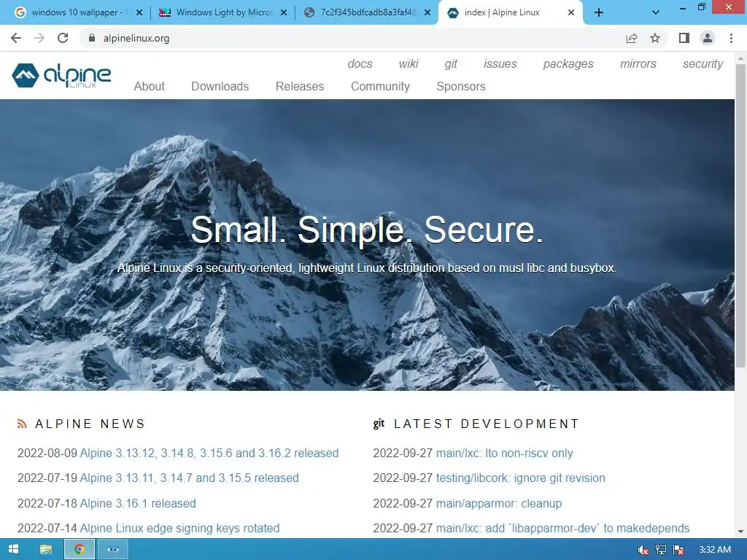Open 'Alpine 3.16.1 released' news
Viewport: 747px width, 560px height.
138,503
